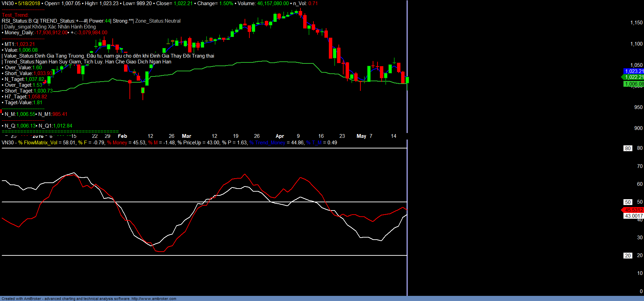Click the green 1,022.21 close price marker

634,77
